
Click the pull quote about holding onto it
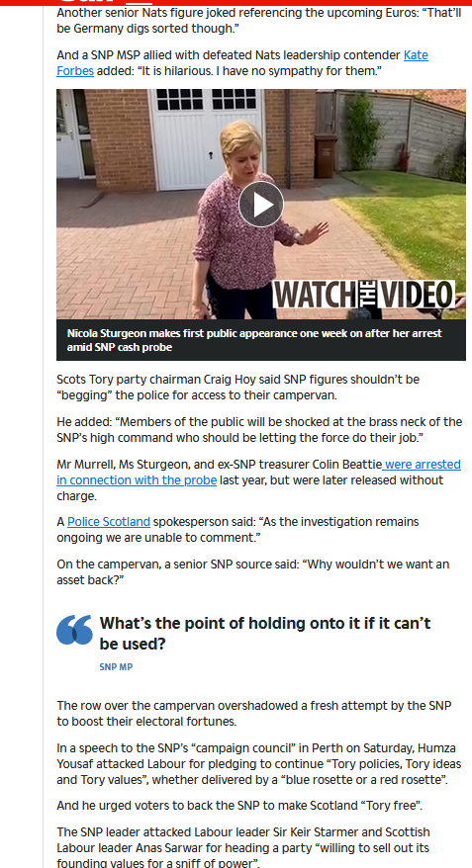coord(265,634)
